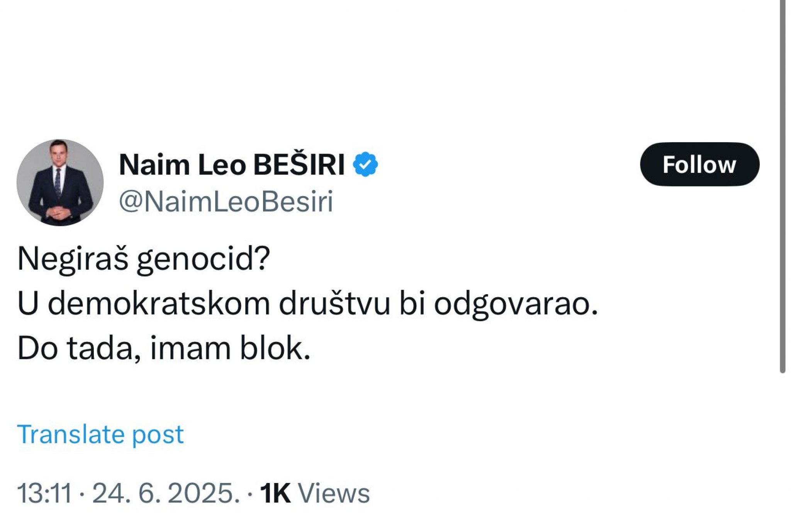
Task: Click the surname BEŠIRI in the header
Action: 299,165
